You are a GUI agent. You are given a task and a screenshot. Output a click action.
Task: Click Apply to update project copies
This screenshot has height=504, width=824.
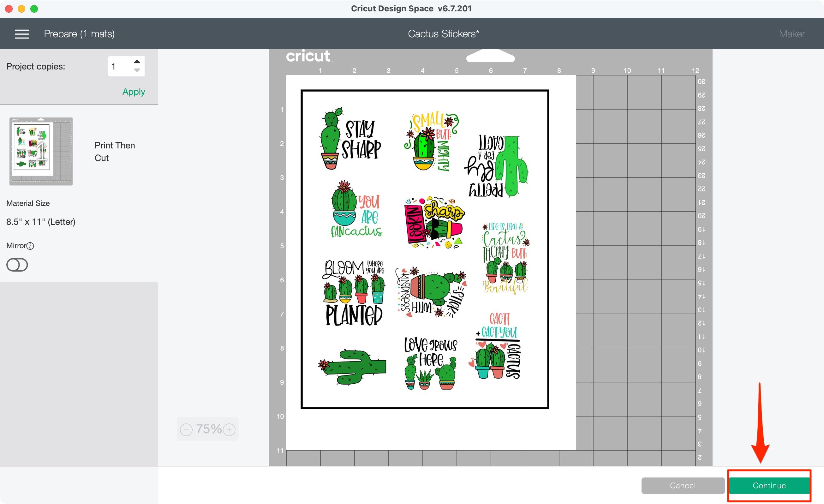134,91
